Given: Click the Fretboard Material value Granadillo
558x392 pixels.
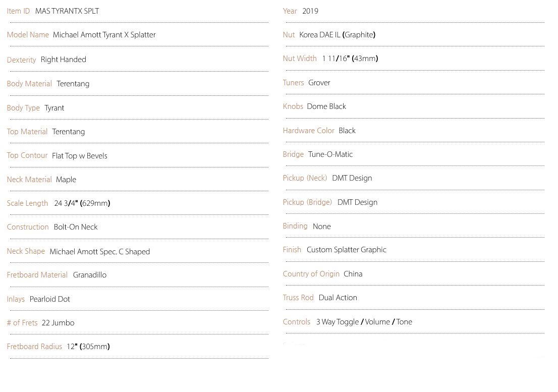Looking at the screenshot, I should (x=90, y=275).
